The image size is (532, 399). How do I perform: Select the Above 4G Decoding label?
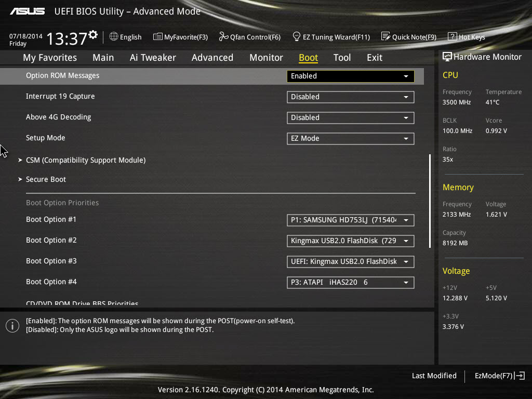click(x=58, y=117)
